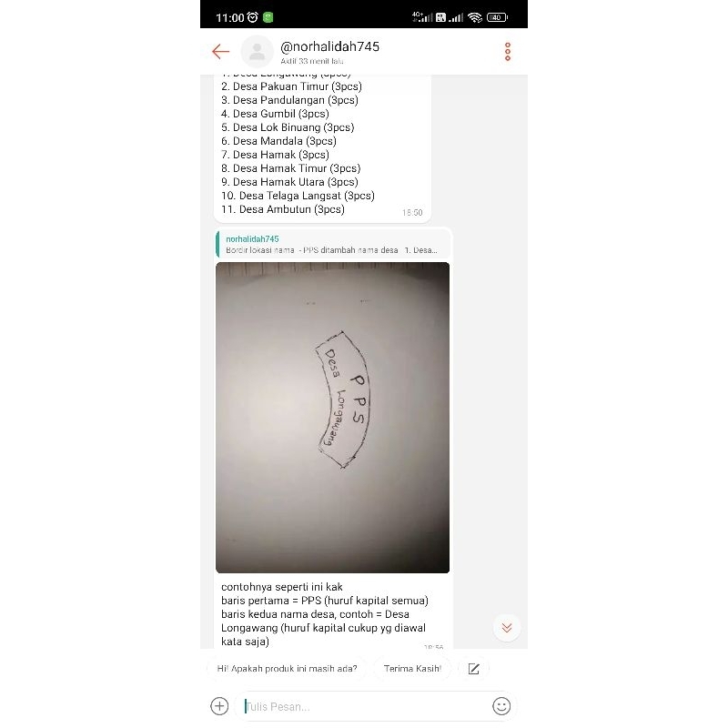Image resolution: width=728 pixels, height=728 pixels.
Task: Tap the Wi-Fi status icon
Action: click(474, 17)
